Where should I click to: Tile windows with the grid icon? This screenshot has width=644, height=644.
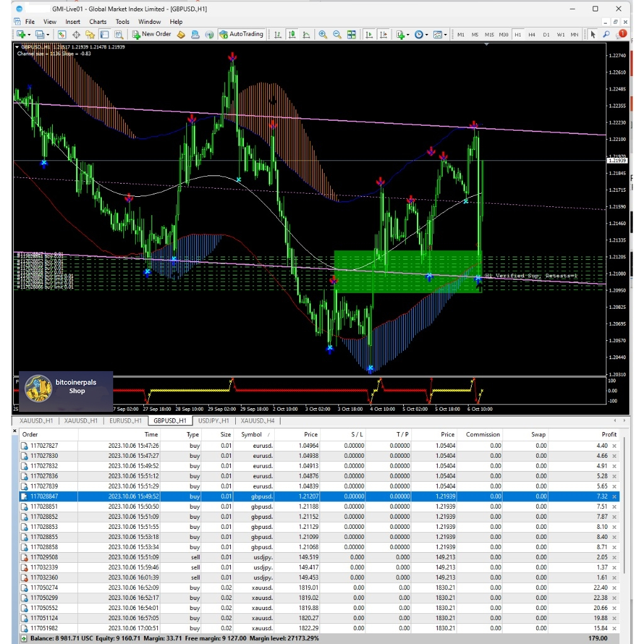(352, 35)
